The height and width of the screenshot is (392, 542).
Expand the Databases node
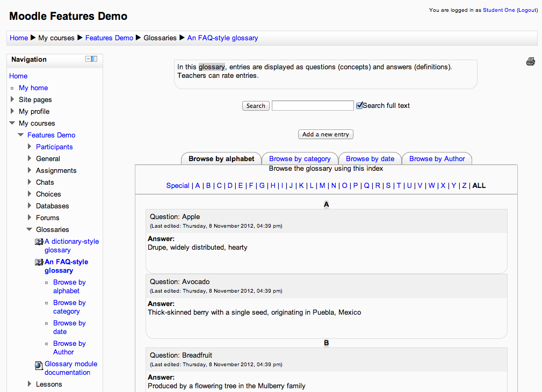tap(30, 206)
